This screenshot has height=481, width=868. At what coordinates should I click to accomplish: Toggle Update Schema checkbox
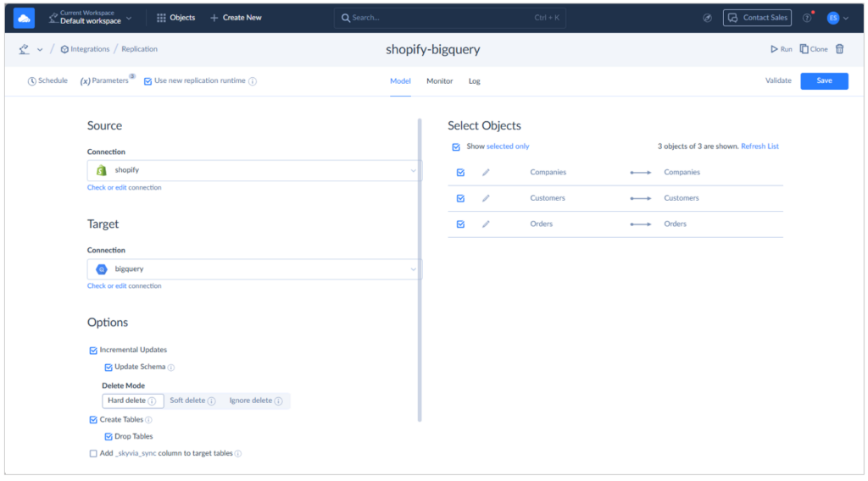pyautogui.click(x=108, y=368)
